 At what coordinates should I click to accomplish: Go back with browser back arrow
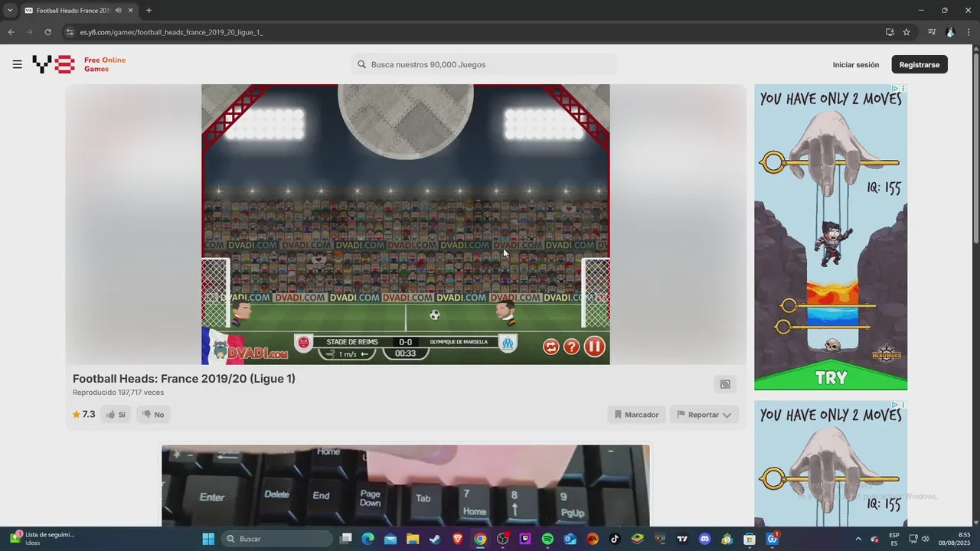click(x=11, y=32)
